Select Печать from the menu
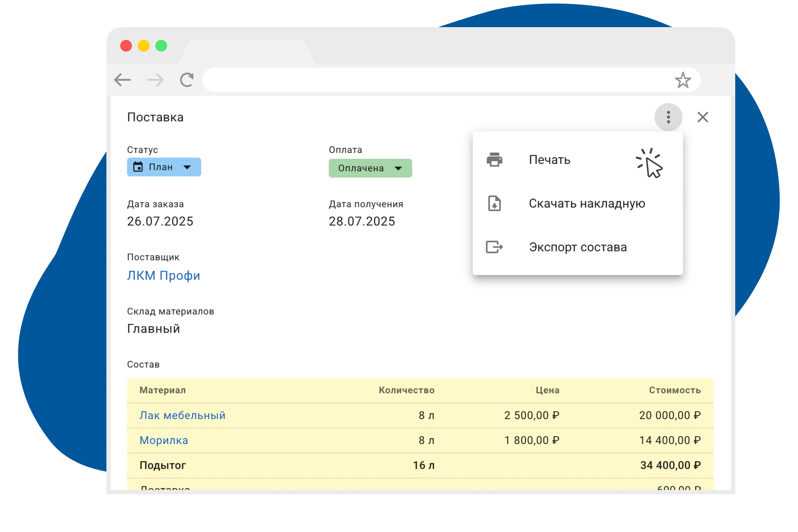This screenshot has height=532, width=798. tap(549, 160)
